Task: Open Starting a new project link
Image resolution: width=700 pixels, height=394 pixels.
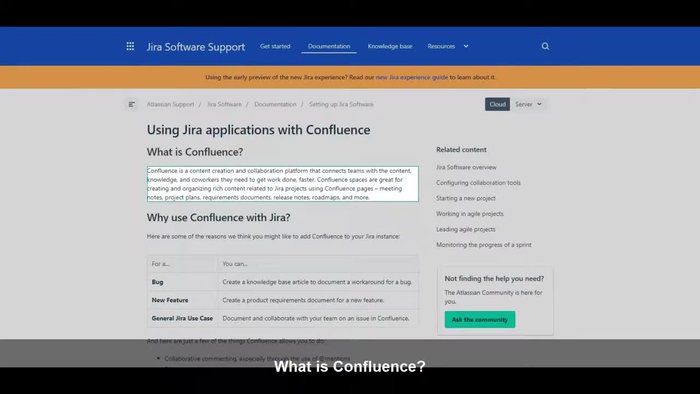Action: pos(466,198)
